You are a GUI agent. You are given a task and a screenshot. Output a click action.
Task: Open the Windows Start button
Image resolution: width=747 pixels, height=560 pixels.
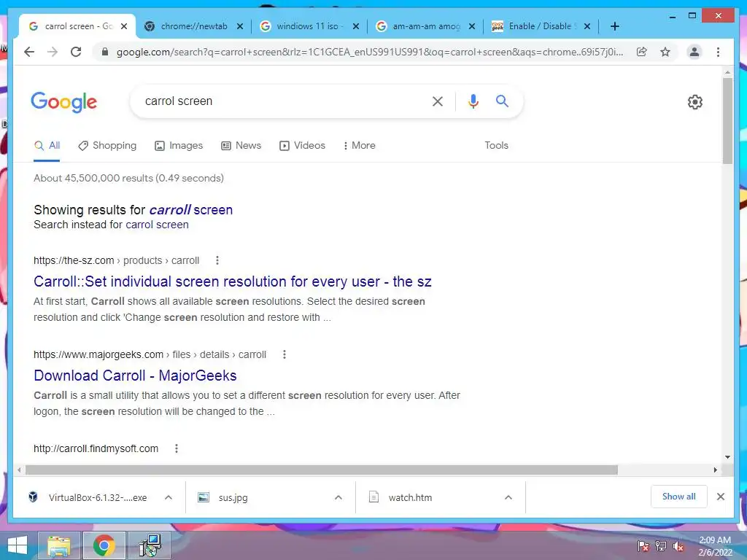point(18,545)
